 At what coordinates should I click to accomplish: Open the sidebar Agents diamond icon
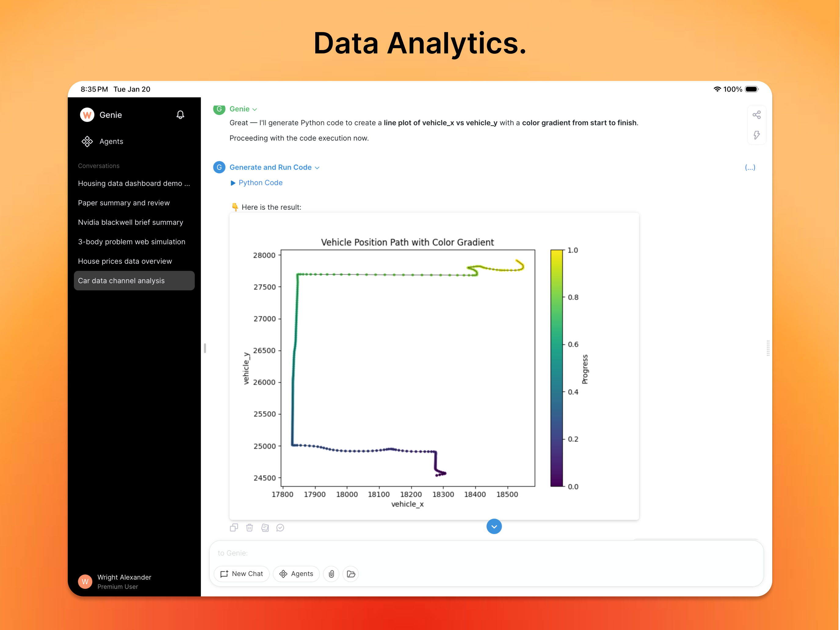[87, 141]
